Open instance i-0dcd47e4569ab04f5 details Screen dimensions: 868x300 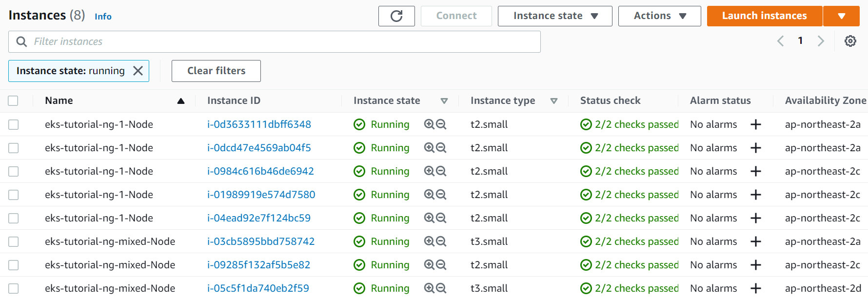click(x=259, y=148)
